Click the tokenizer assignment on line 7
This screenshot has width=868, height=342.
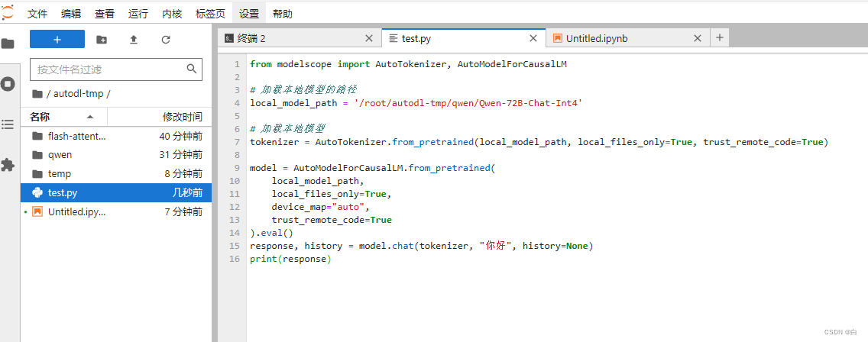[539, 142]
